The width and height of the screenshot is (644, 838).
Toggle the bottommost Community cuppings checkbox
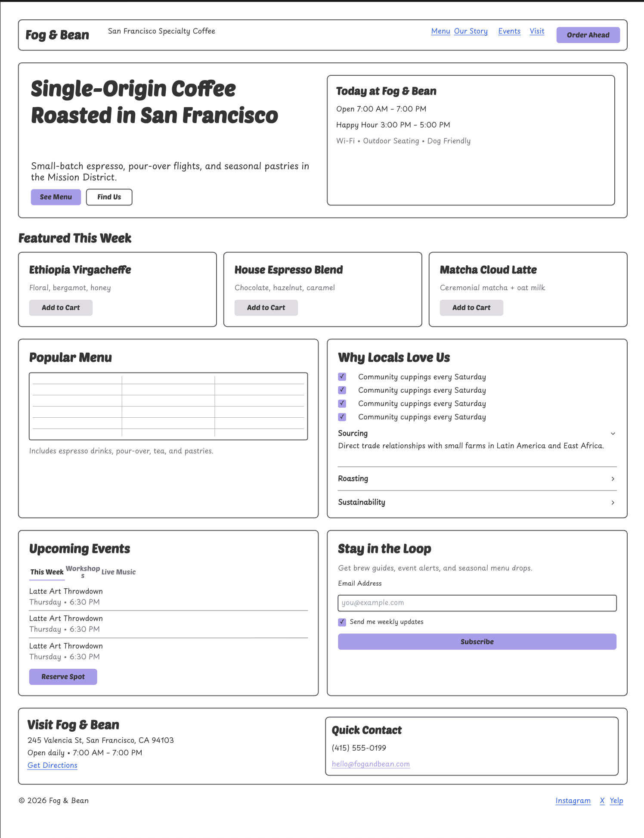pyautogui.click(x=342, y=417)
